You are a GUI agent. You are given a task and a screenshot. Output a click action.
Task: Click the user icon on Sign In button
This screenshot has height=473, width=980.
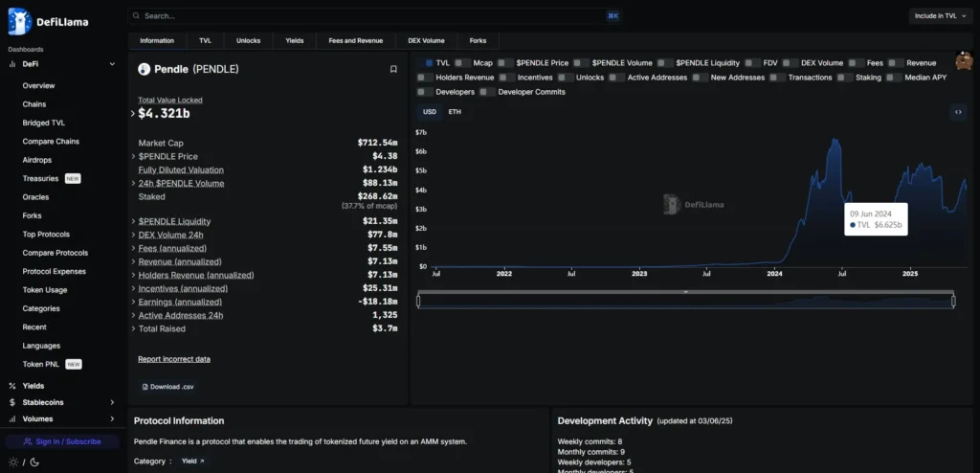pos(28,441)
